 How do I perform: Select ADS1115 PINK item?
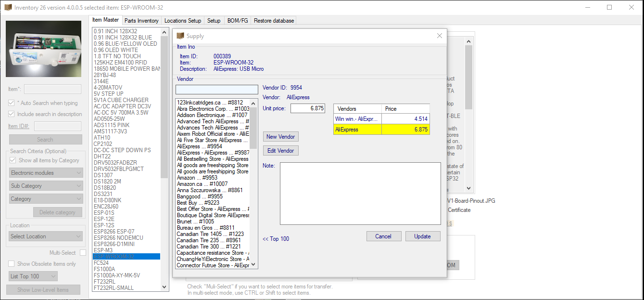126,125
